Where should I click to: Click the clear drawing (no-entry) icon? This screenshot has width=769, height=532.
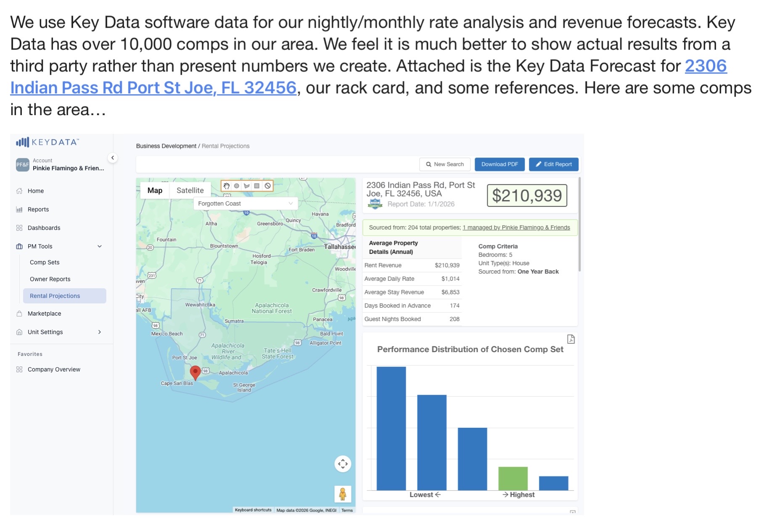pos(267,186)
